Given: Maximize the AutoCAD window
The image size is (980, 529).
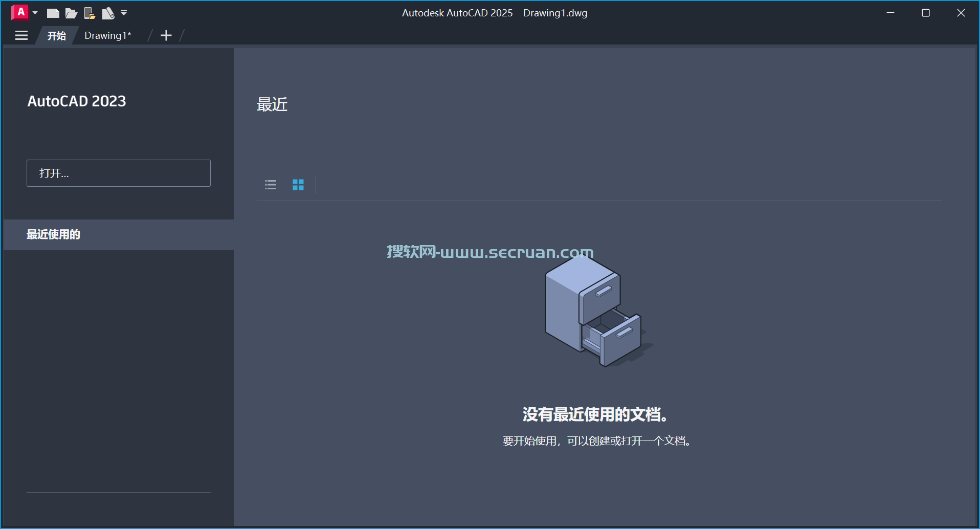Looking at the screenshot, I should 926,13.
